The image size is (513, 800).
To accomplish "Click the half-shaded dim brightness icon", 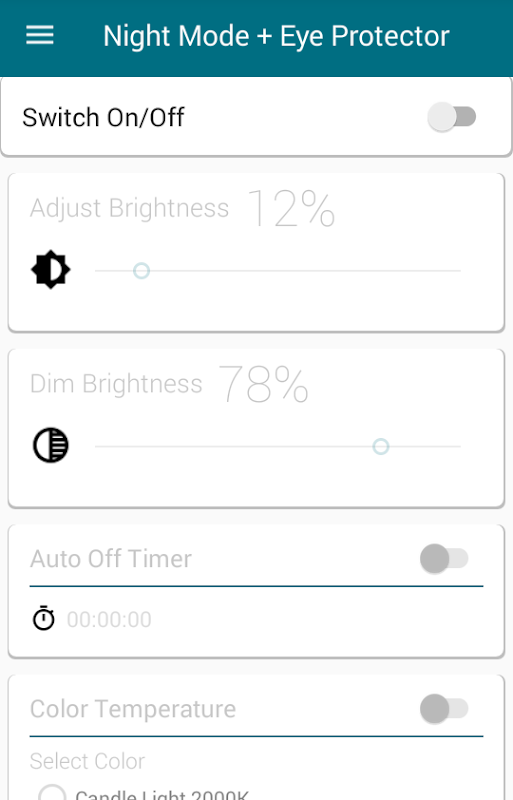I will tap(51, 445).
